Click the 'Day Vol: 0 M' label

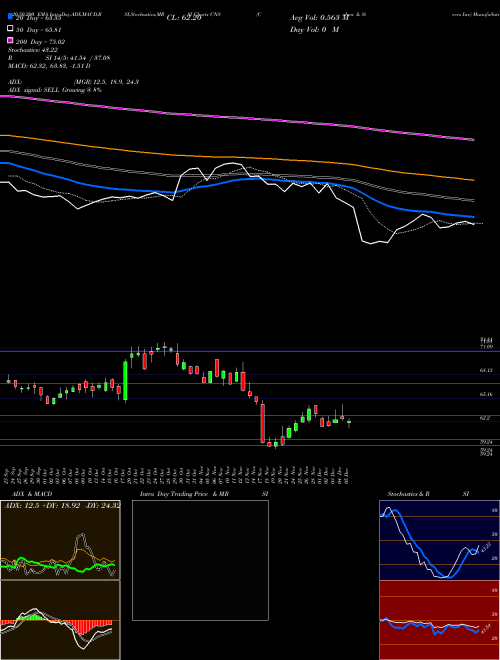tap(314, 29)
